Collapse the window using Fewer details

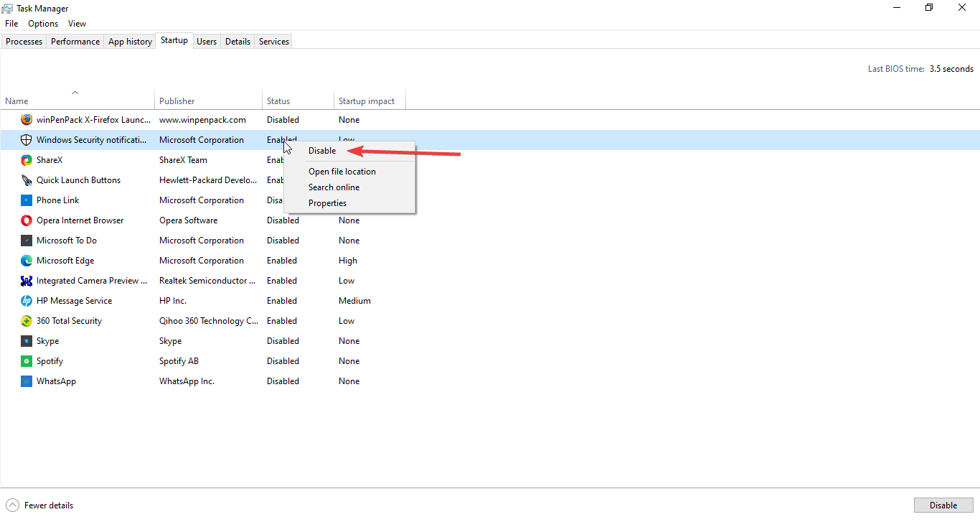point(39,505)
